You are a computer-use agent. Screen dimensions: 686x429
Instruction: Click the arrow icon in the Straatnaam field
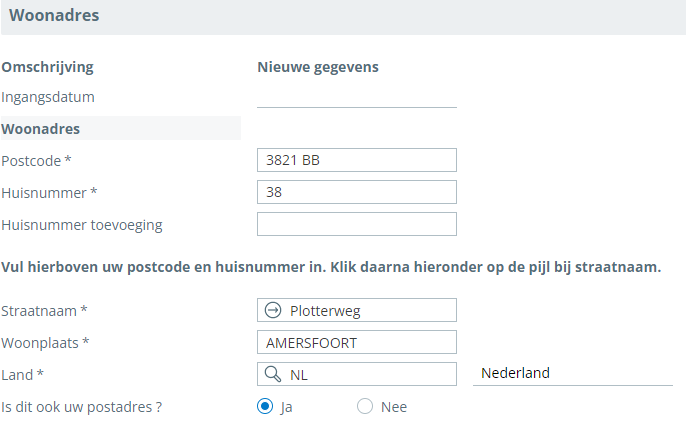[273, 310]
